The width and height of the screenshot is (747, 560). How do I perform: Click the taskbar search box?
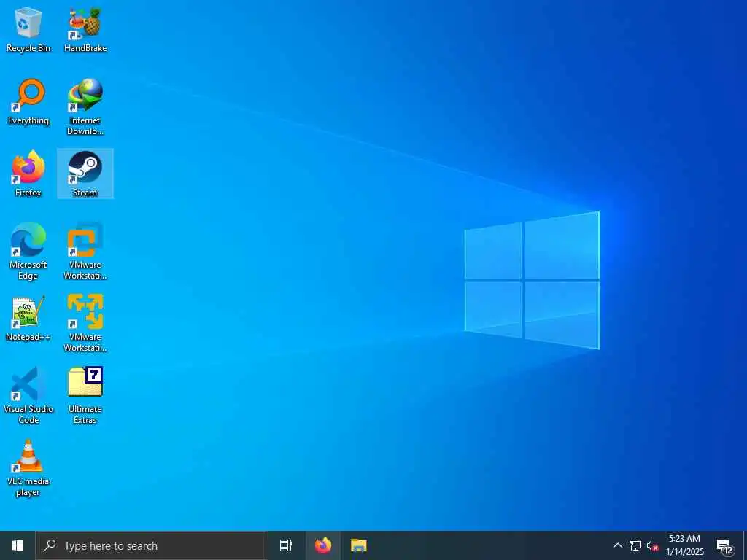point(152,545)
